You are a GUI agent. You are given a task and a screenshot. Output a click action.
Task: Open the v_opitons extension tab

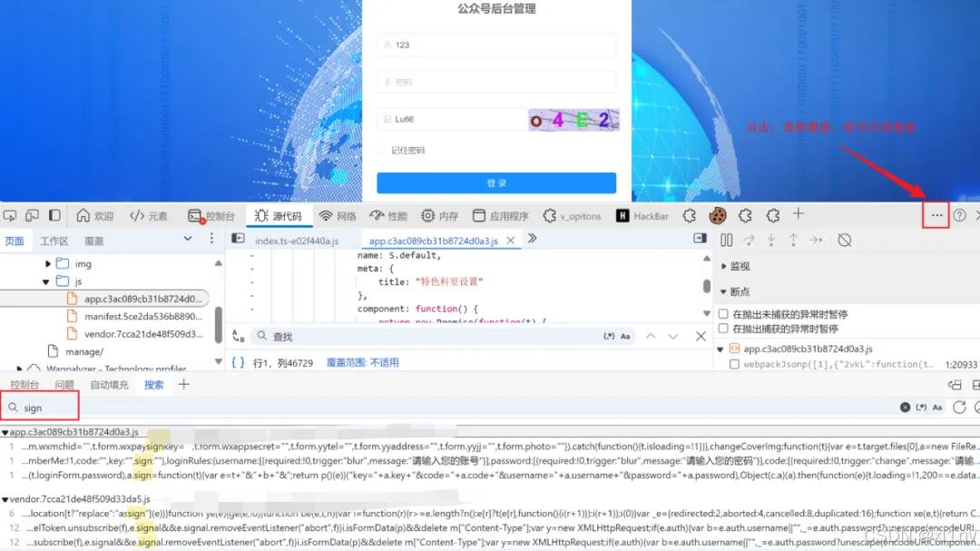[x=572, y=216]
